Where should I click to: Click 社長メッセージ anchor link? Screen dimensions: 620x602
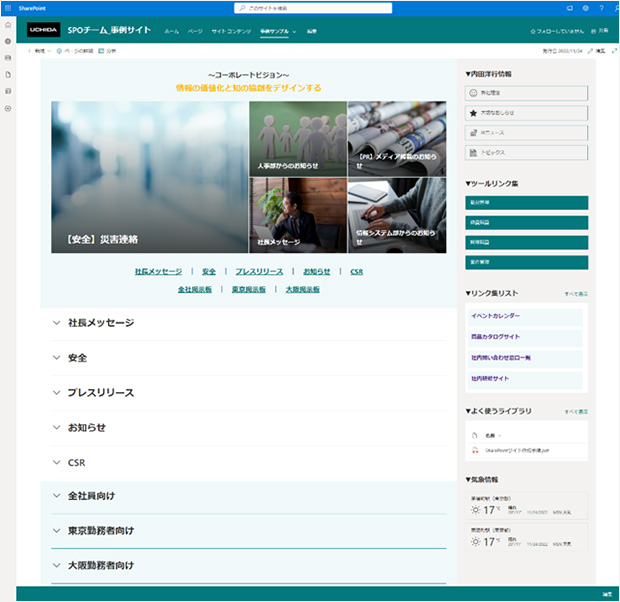pyautogui.click(x=159, y=271)
